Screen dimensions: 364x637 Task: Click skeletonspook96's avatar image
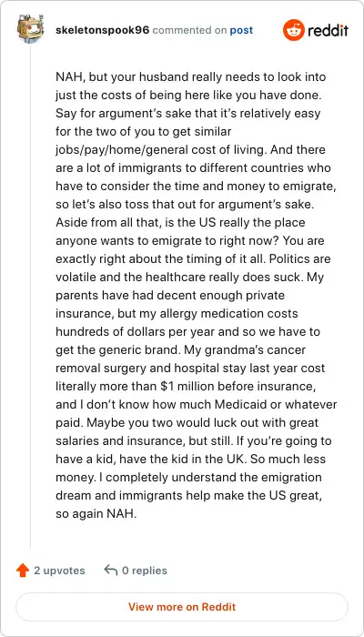pyautogui.click(x=30, y=29)
